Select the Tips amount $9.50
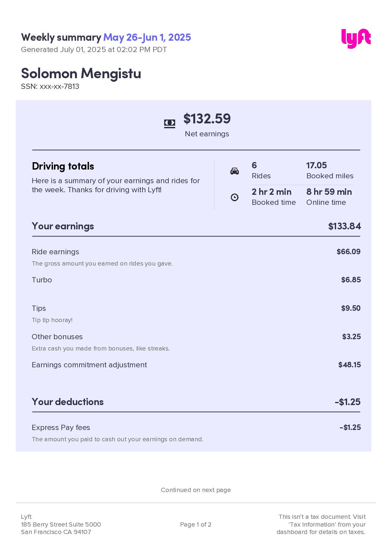This screenshot has width=392, height=554. click(351, 308)
